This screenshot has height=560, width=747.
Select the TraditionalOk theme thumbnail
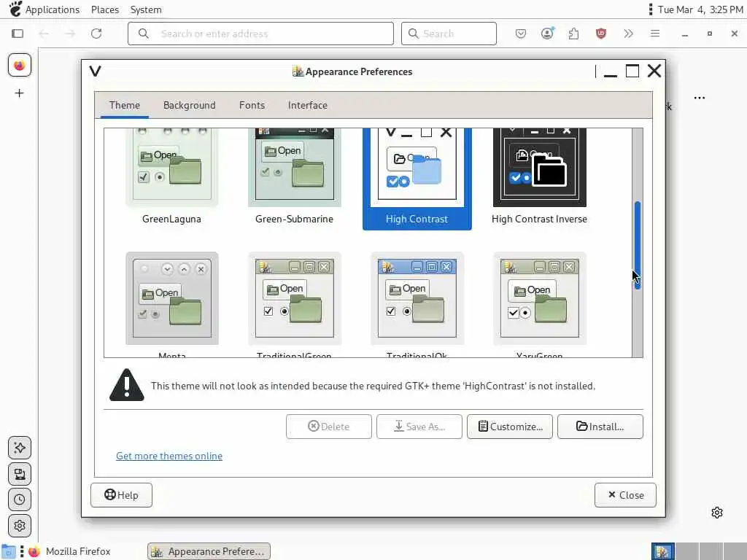coord(417,298)
